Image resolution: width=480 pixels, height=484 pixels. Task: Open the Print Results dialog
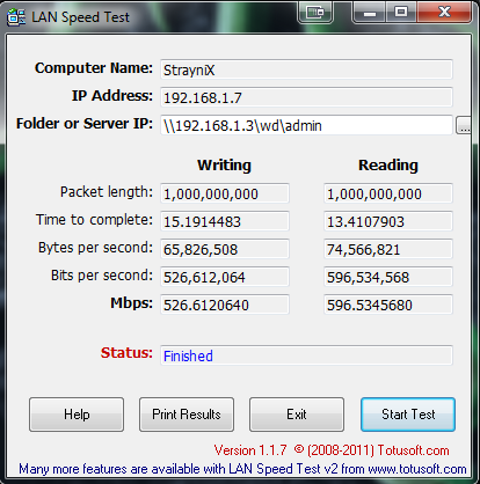[186, 414]
